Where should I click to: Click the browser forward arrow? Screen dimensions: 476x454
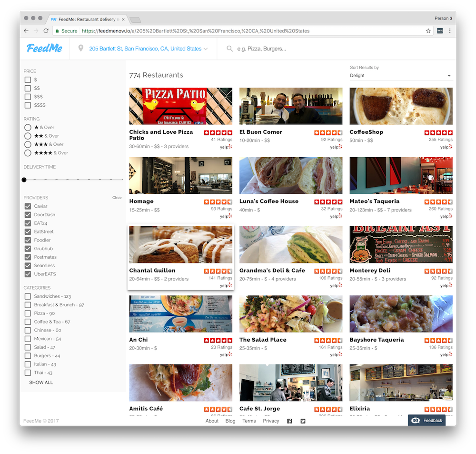click(36, 30)
